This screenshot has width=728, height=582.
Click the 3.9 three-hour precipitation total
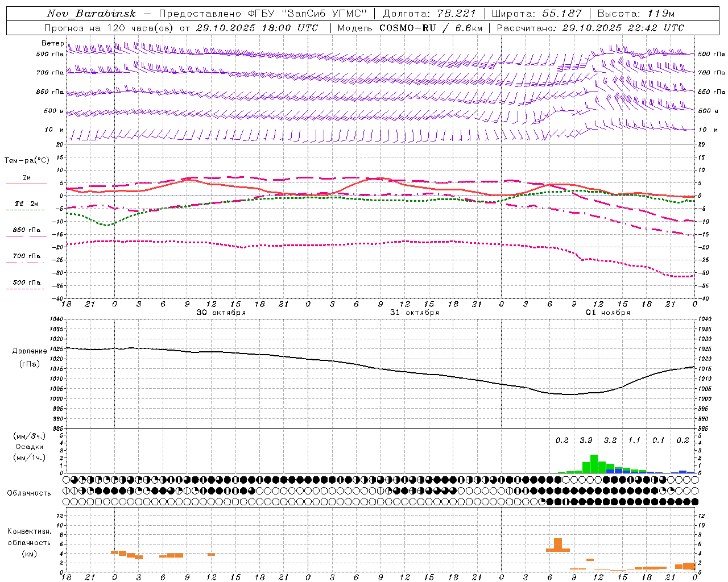click(586, 440)
